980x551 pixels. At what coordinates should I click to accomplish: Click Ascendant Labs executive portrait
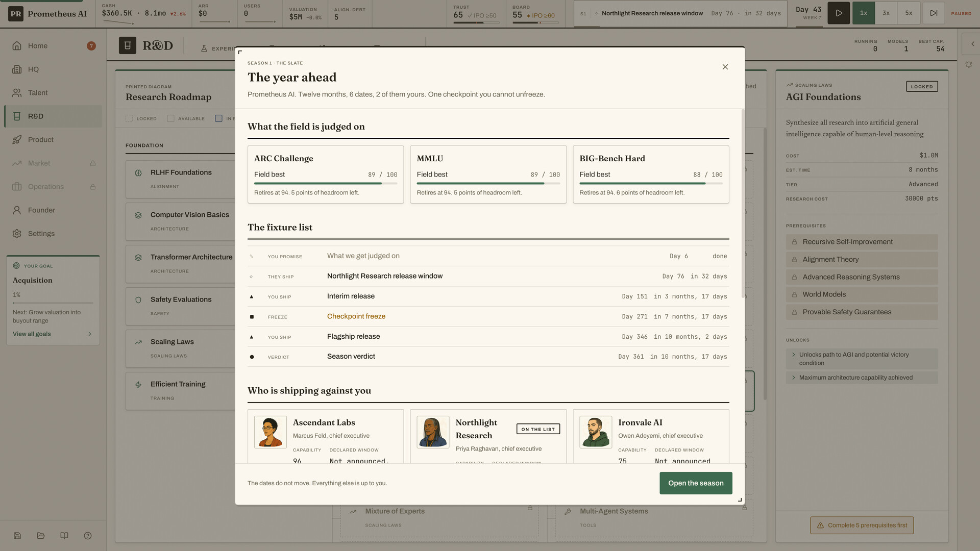coord(270,432)
